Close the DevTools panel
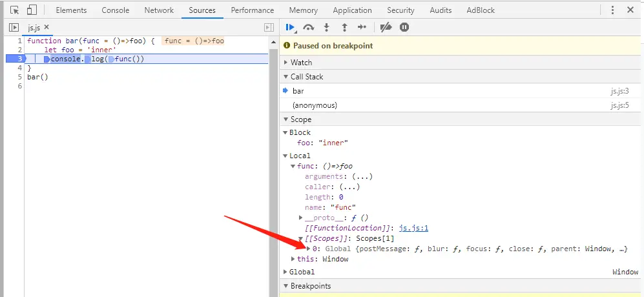This screenshot has width=644, height=297. click(x=630, y=10)
